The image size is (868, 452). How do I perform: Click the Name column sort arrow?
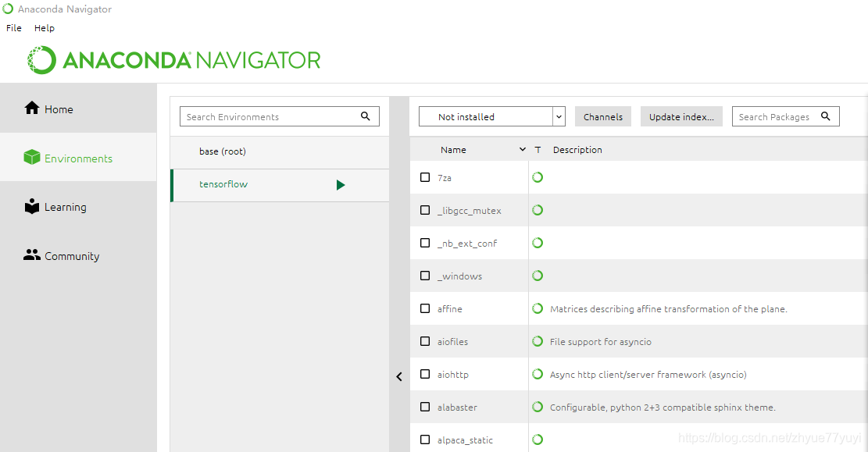click(x=522, y=149)
